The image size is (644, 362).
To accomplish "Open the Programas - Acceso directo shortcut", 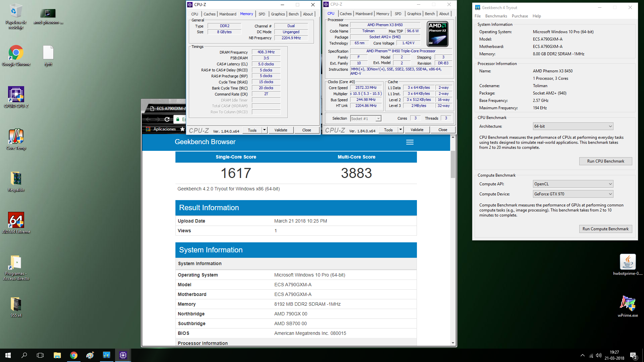I will pyautogui.click(x=16, y=267).
